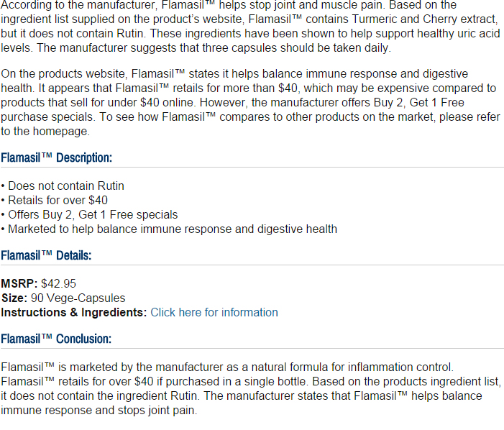Click the words 'Turmeric and Cherry extract'

[425, 19]
